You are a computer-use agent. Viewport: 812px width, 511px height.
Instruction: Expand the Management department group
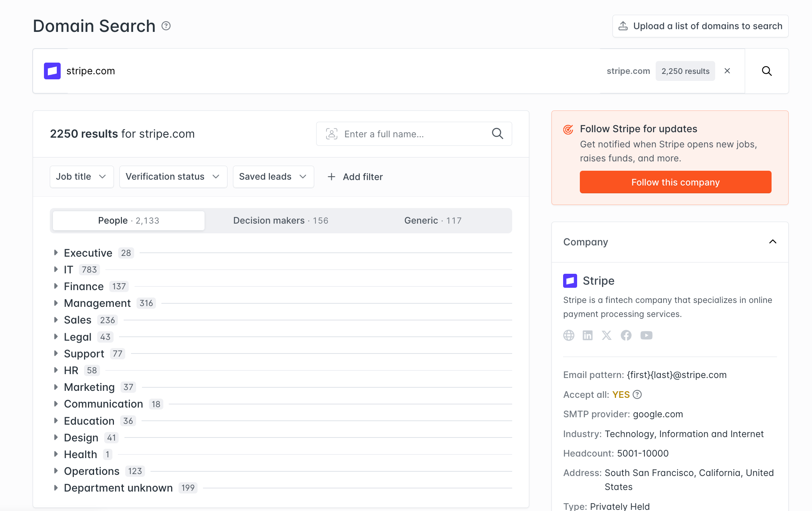[56, 303]
